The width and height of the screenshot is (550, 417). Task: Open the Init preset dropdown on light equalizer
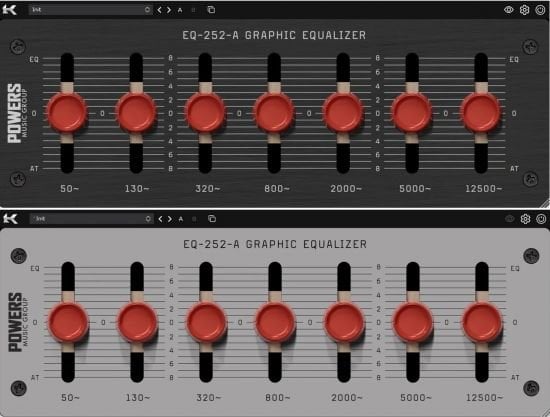point(91,219)
